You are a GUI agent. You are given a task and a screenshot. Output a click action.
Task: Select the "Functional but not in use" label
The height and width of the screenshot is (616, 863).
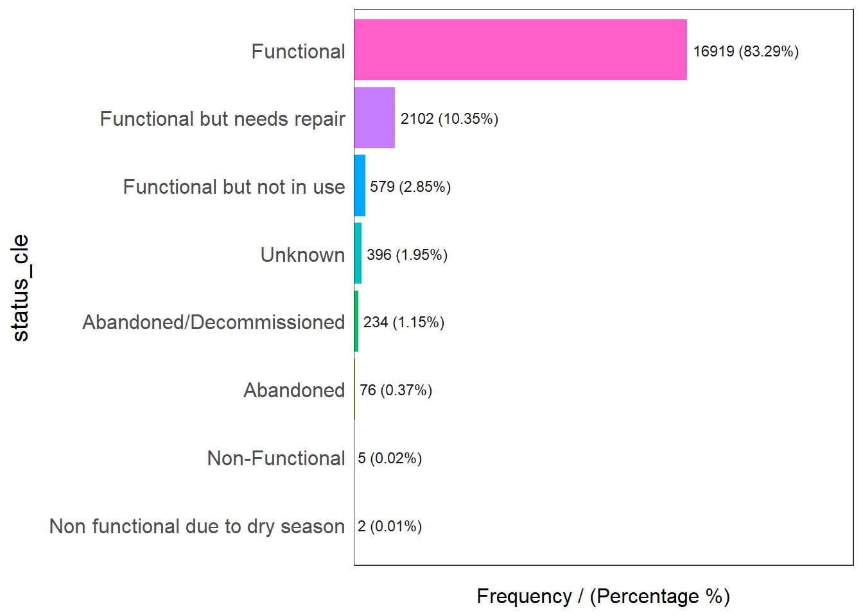pos(234,187)
